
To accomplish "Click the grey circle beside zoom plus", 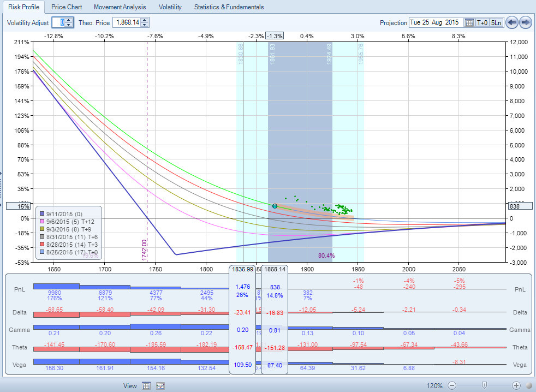I will (529, 386).
